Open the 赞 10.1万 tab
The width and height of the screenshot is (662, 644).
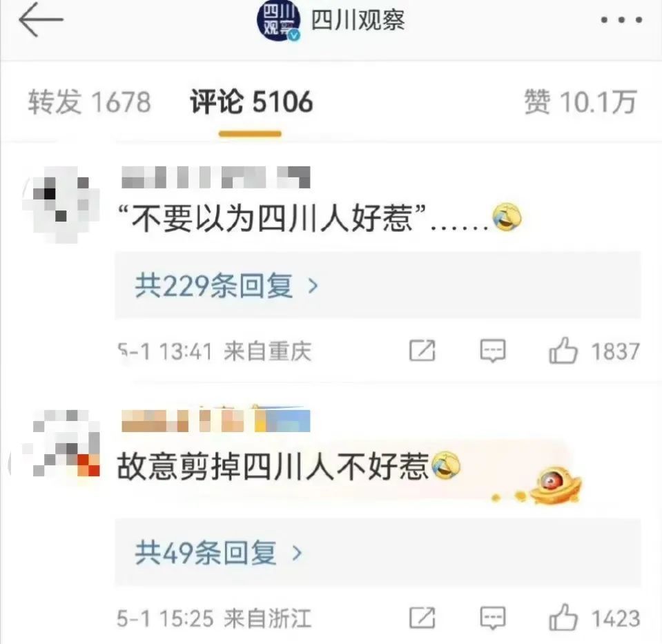pyautogui.click(x=580, y=101)
